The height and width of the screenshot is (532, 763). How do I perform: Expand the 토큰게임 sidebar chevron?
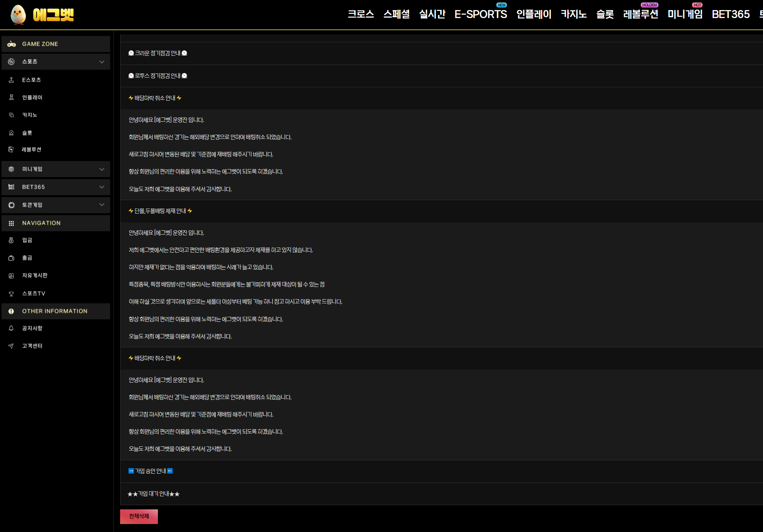(x=102, y=205)
